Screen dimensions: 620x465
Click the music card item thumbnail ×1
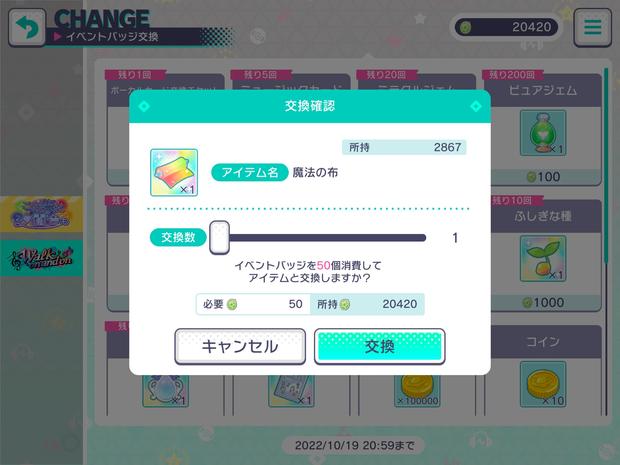point(291,391)
